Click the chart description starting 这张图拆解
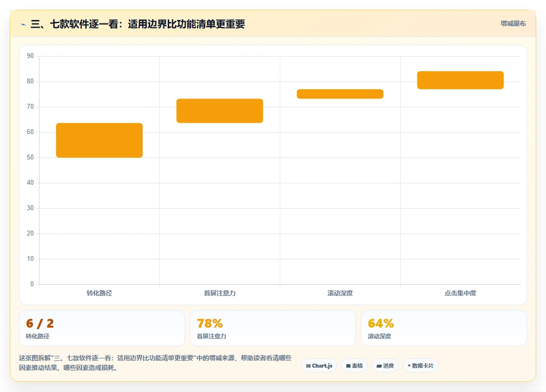 point(156,363)
